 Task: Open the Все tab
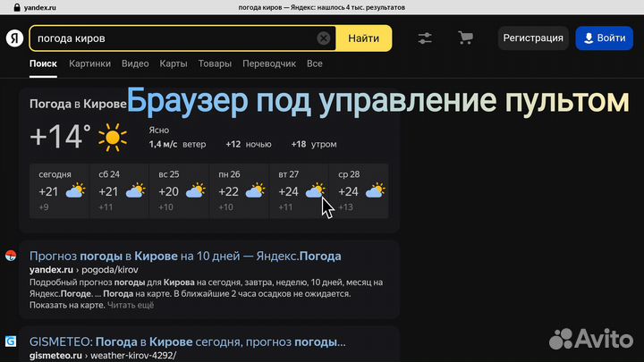click(315, 64)
